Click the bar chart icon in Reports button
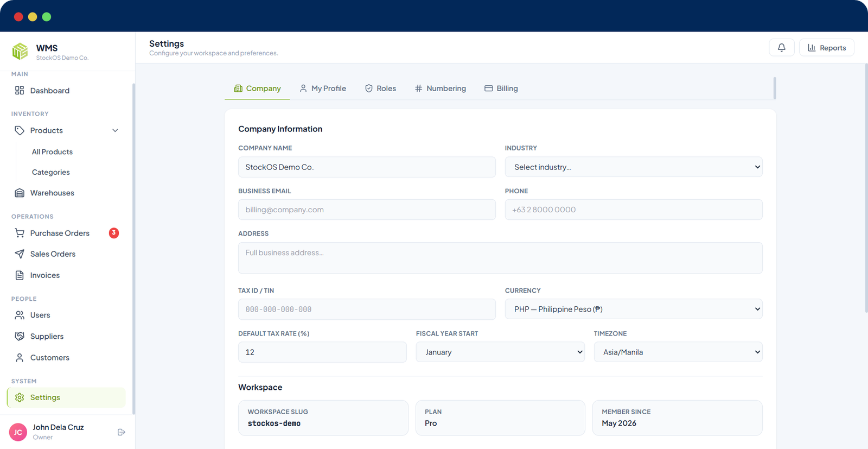 pyautogui.click(x=812, y=48)
